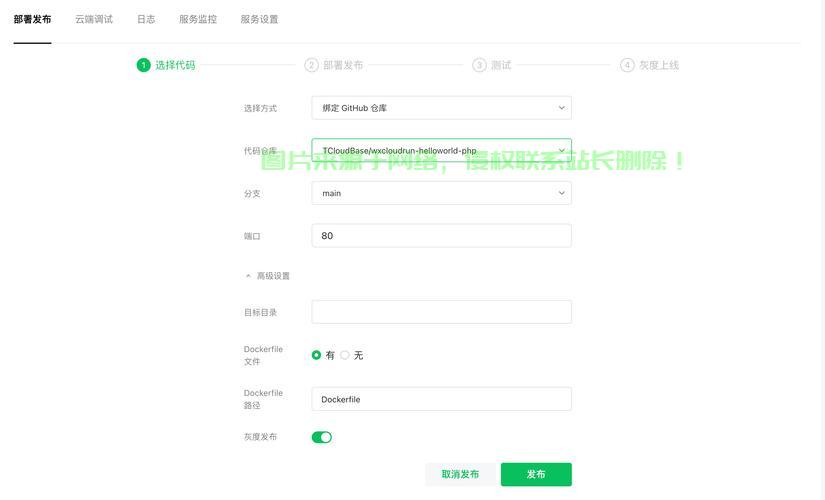Select the 有 Dockerfile radio option
The image size is (825, 500).
point(317,355)
